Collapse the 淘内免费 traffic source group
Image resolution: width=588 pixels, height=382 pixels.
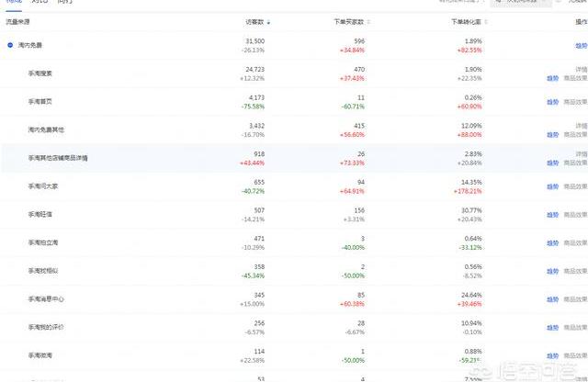click(x=10, y=45)
